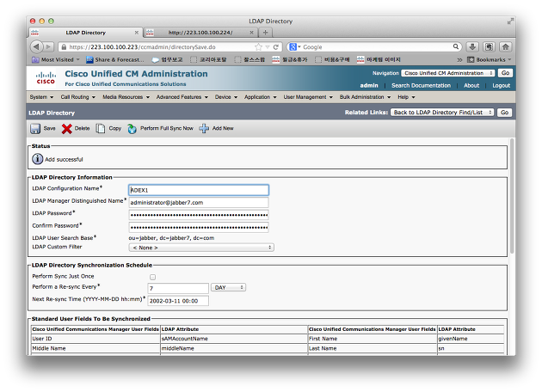The image size is (542, 392).
Task: Open new tab with plus button
Action: 266,33
